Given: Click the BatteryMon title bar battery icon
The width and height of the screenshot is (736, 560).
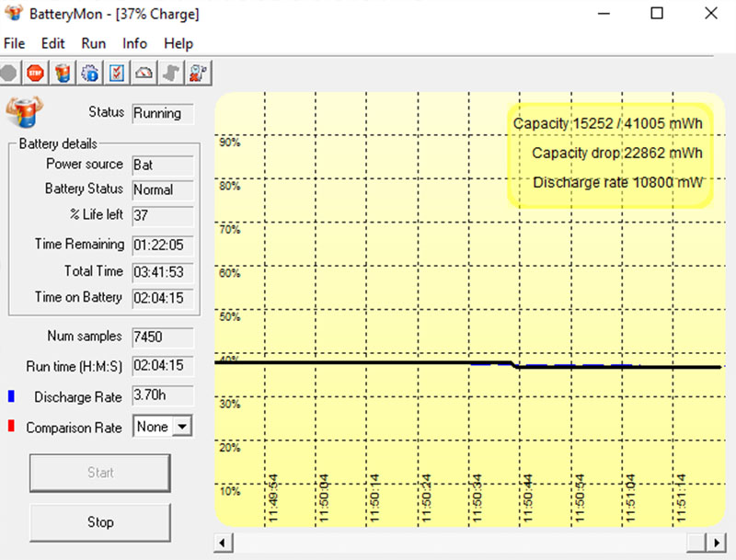Looking at the screenshot, I should [x=13, y=14].
